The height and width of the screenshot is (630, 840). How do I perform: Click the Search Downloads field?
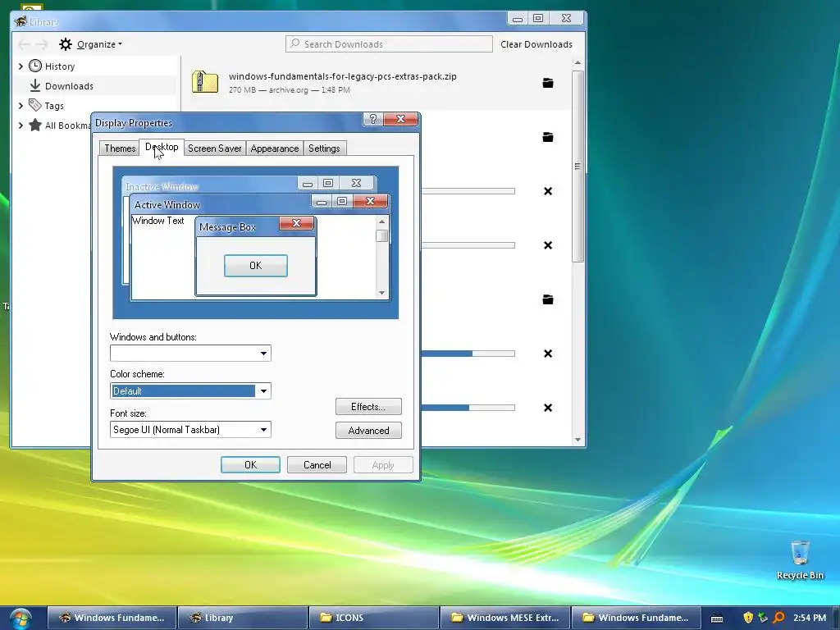(x=389, y=44)
